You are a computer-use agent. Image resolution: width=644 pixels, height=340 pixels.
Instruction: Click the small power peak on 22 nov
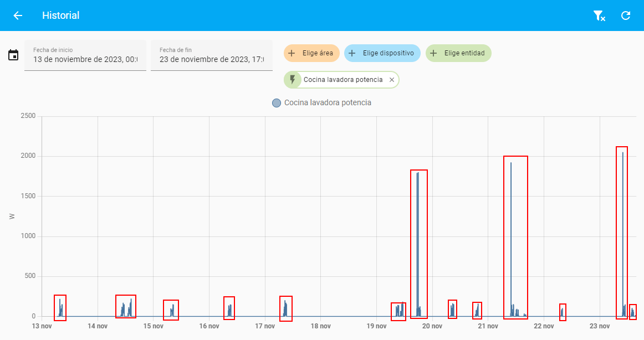(x=563, y=312)
